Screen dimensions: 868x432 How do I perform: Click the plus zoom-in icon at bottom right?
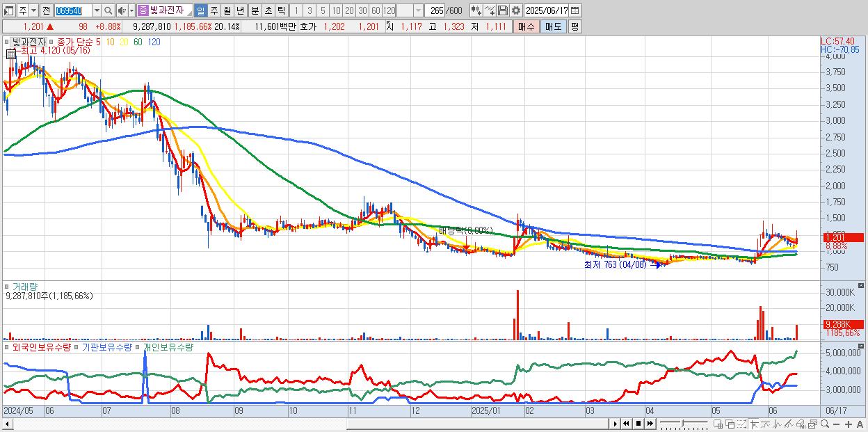point(849,424)
